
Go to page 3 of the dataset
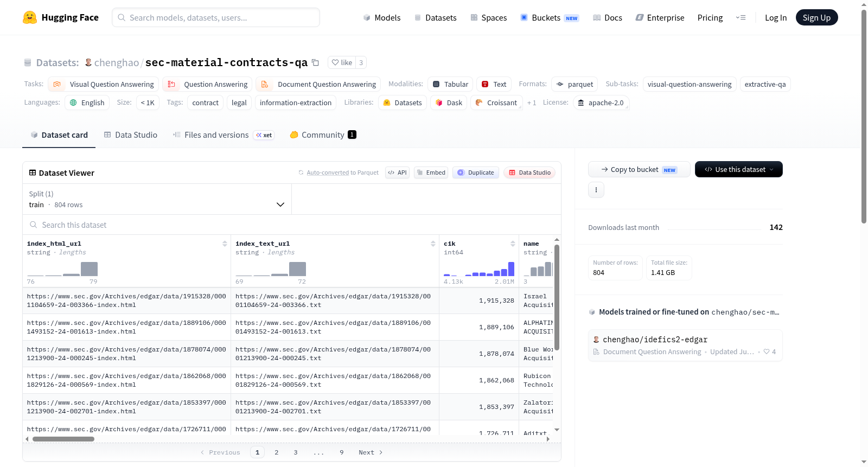(296, 452)
